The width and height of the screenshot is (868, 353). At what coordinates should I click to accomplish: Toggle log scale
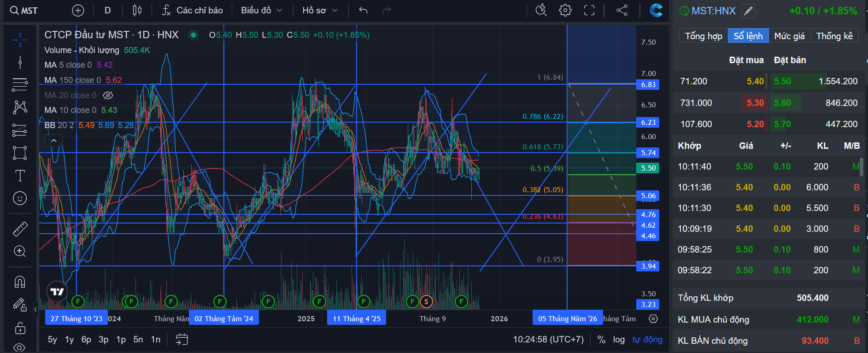[x=619, y=340]
